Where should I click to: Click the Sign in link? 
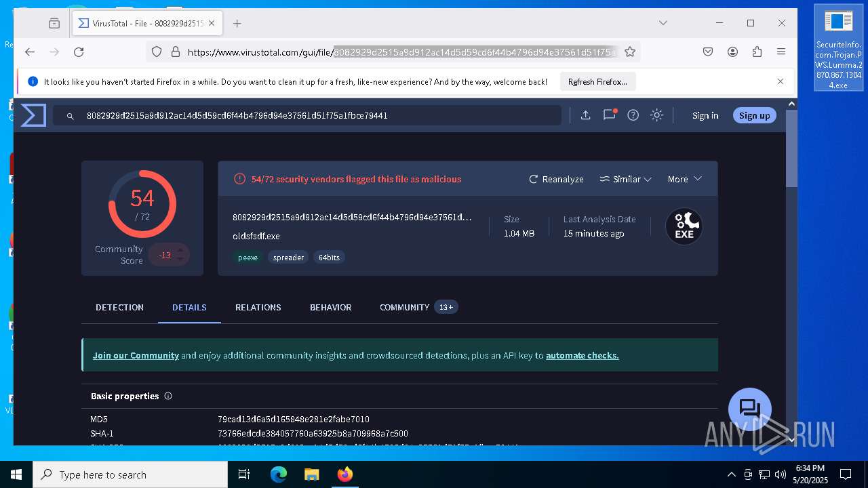[705, 115]
